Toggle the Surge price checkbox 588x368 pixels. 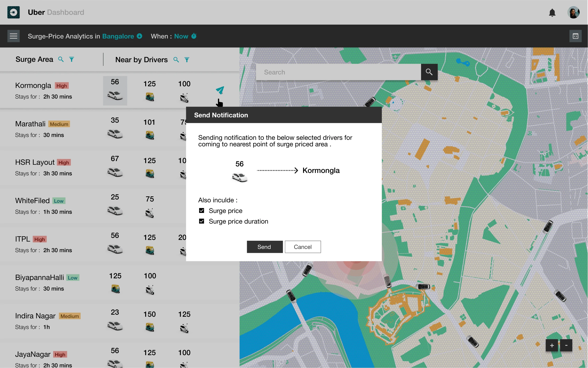coord(202,211)
